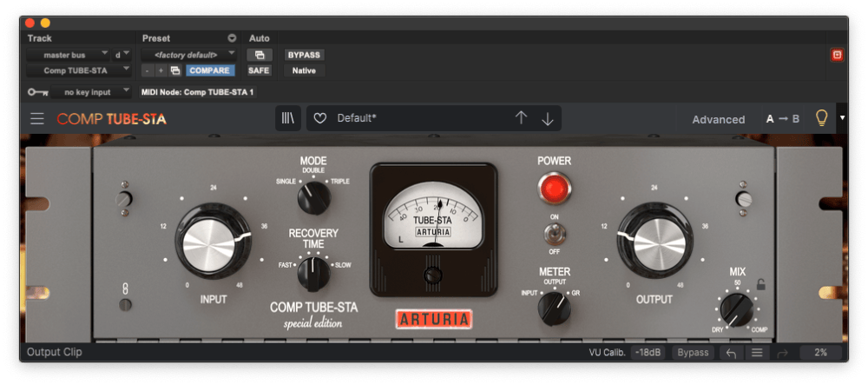Click the copy settings icon beside plus button
The height and width of the screenshot is (385, 868).
[x=175, y=70]
